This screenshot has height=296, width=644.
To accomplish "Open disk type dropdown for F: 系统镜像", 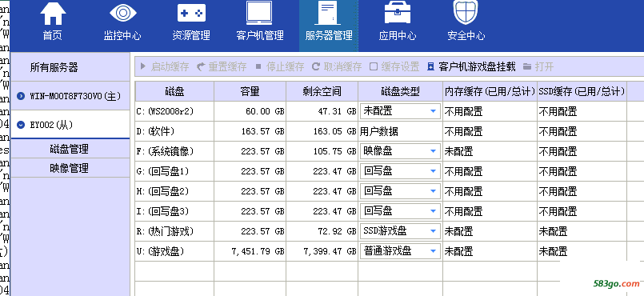I will click(433, 151).
